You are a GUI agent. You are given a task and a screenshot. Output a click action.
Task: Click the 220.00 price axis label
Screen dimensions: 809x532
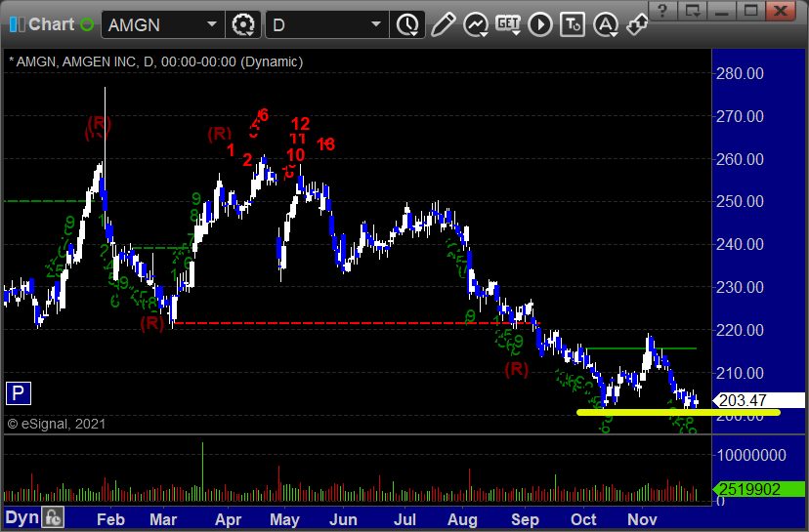coord(740,330)
